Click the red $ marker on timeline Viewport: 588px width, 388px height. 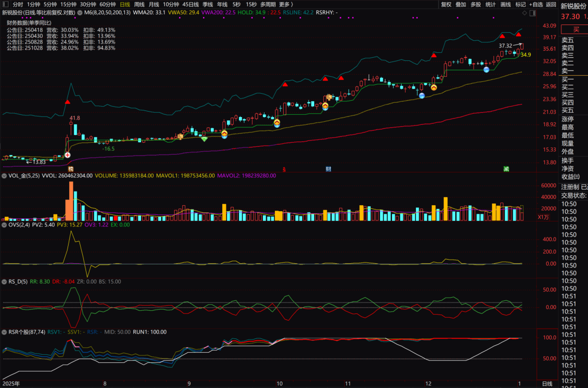(284, 169)
